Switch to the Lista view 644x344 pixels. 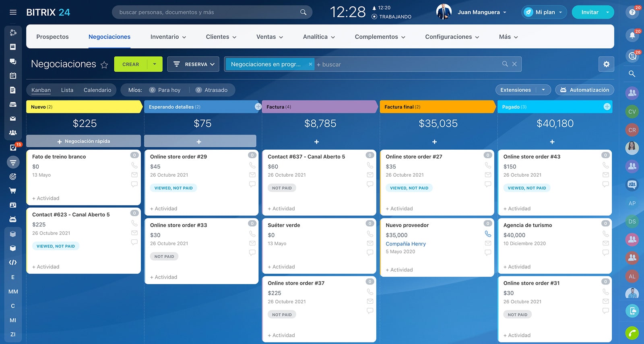(67, 90)
